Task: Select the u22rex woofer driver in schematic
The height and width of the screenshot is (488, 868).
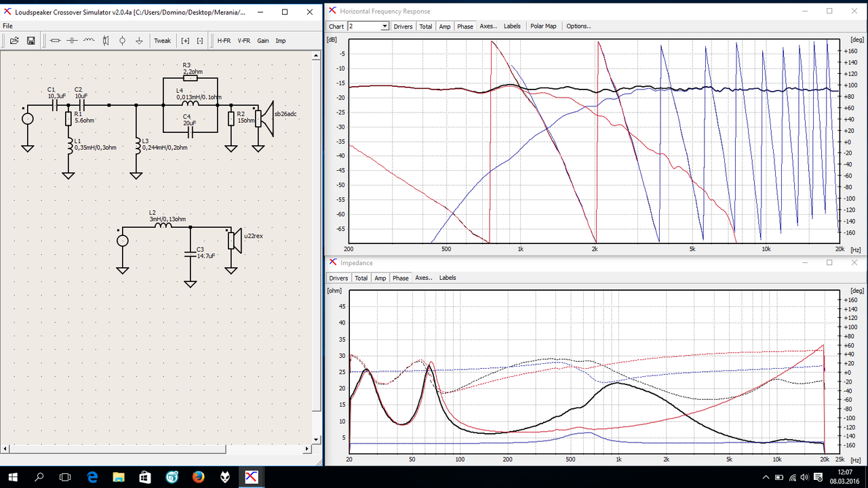Action: [x=235, y=240]
